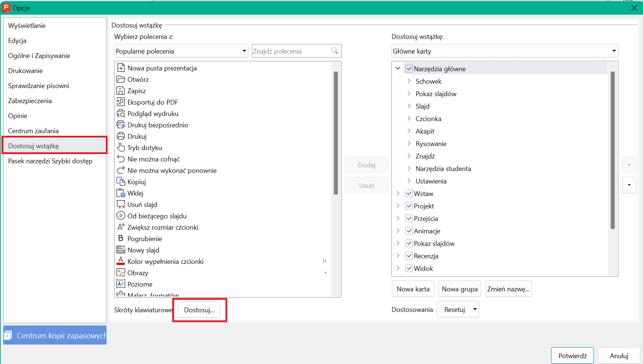643x364 pixels.
Task: Click the Kolor wypełnienia czcionki icon
Action: point(120,261)
